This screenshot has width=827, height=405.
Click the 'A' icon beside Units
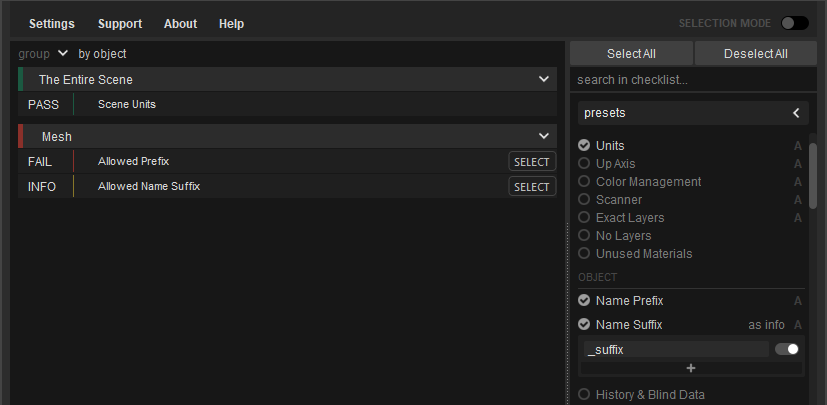coord(797,146)
